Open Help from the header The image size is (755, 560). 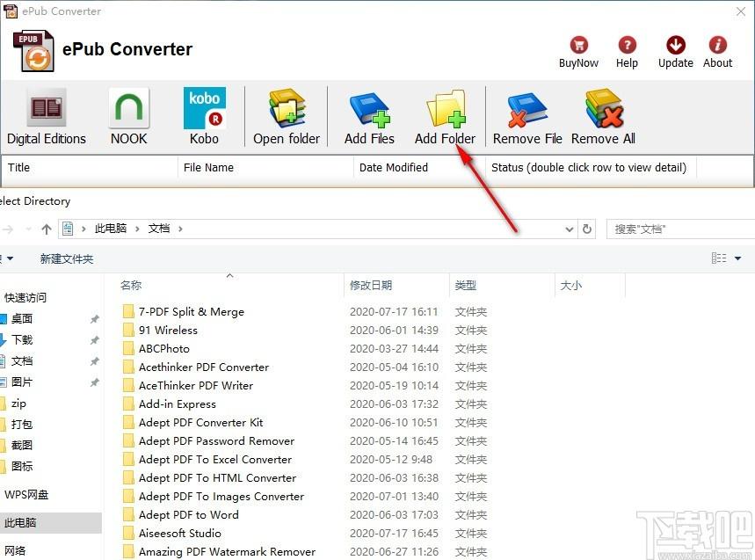(627, 46)
